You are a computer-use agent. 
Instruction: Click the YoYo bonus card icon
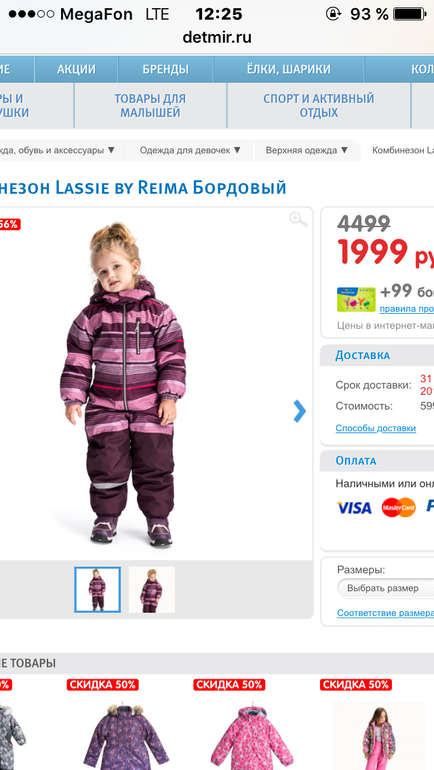coord(356,300)
